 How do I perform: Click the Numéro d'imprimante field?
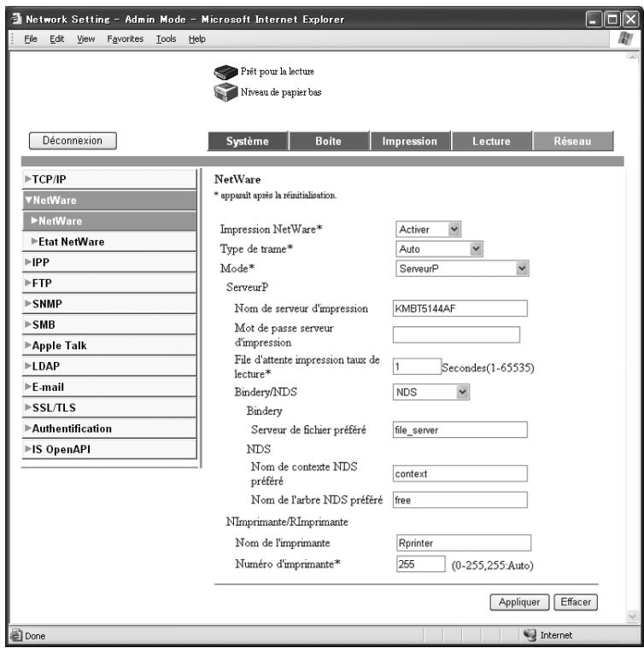coord(421,564)
